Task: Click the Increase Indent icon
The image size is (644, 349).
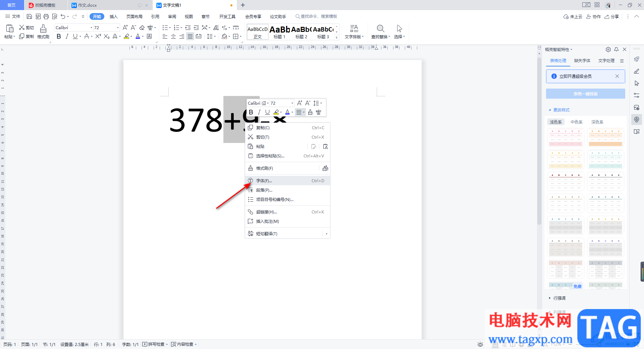Action: tap(196, 28)
